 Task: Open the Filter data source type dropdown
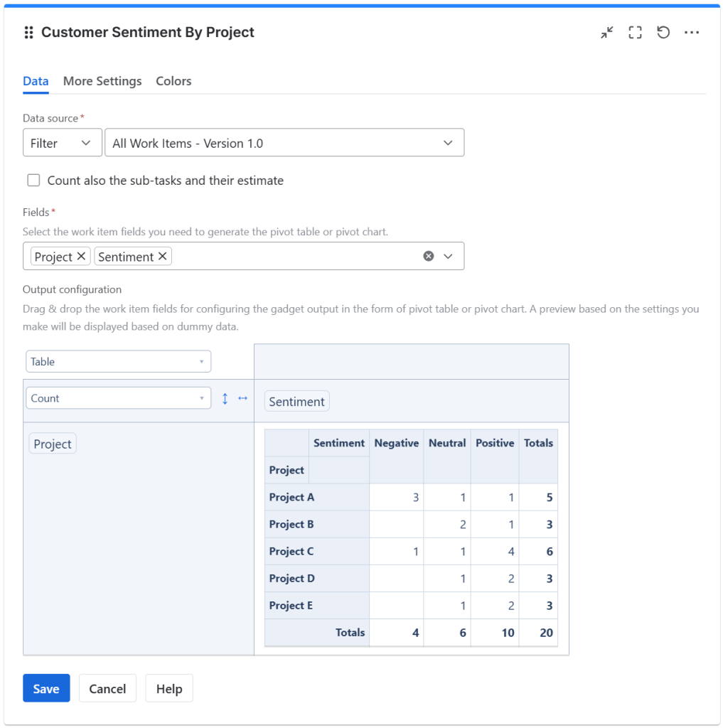(62, 143)
